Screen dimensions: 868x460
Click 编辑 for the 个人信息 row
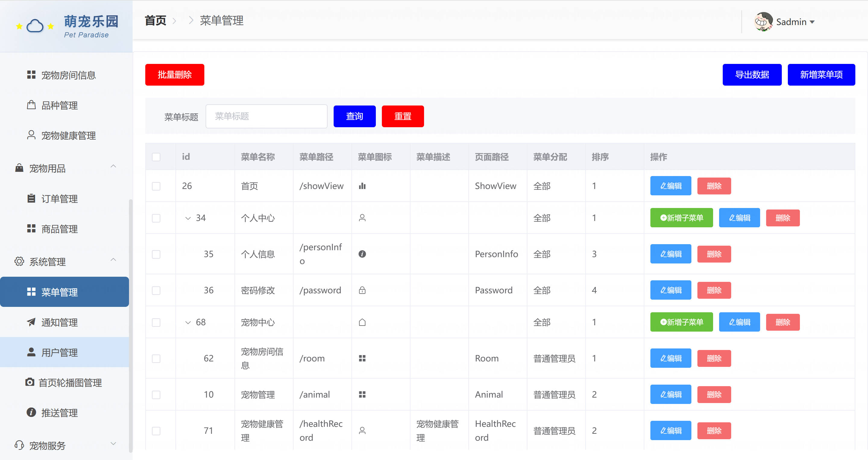(x=671, y=254)
